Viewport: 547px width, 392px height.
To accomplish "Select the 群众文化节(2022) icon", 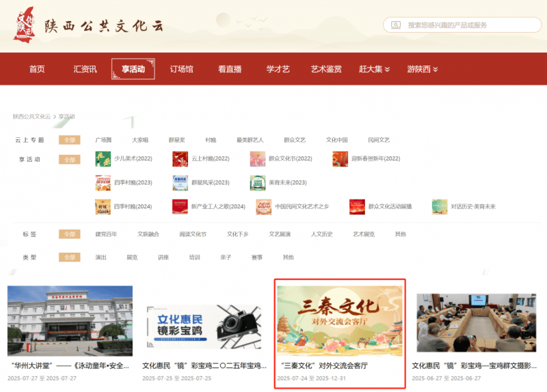I will [258, 159].
